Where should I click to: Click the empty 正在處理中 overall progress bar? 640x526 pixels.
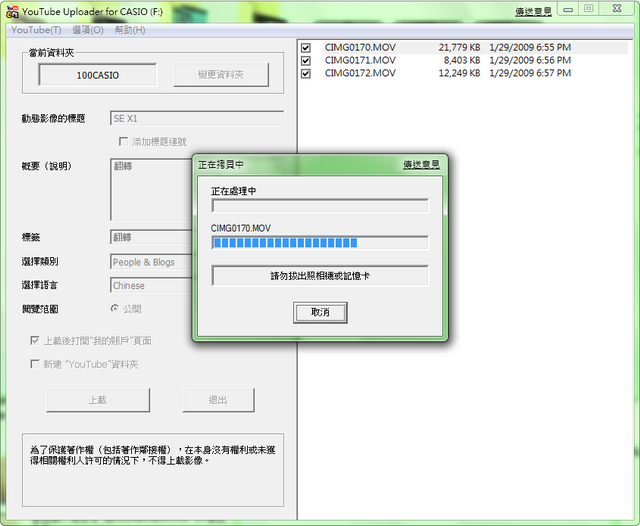(320, 206)
